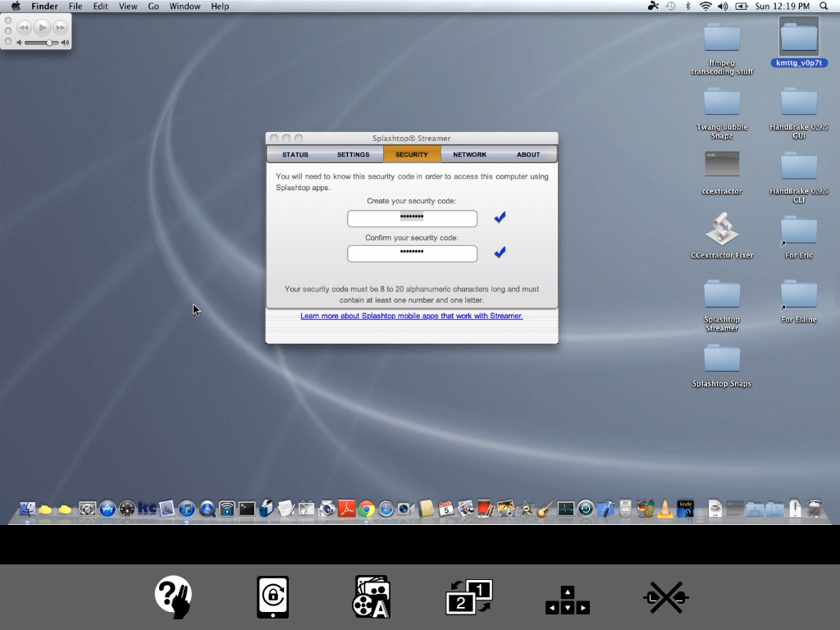Switch monitors with the 1-2 screen icon
The width and height of the screenshot is (840, 630).
click(x=469, y=597)
